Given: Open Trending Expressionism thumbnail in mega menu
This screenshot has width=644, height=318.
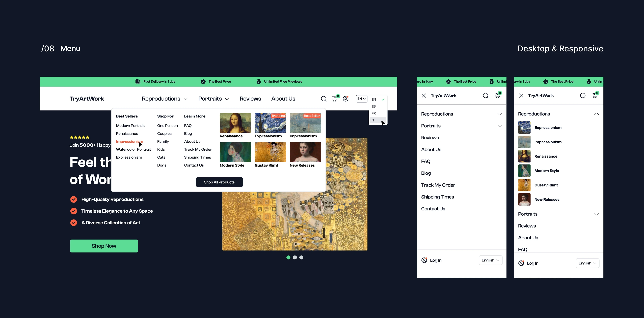Looking at the screenshot, I should pos(270,123).
